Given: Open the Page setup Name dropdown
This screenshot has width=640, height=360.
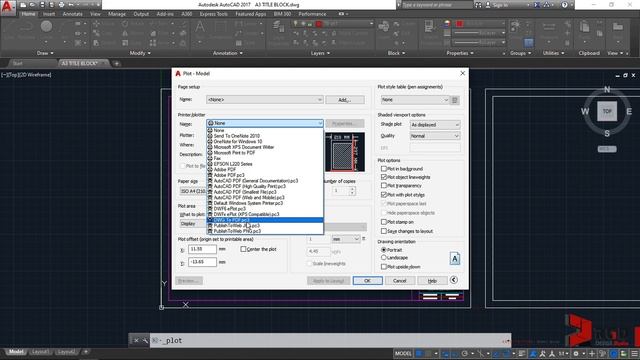Looking at the screenshot, I should point(264,100).
